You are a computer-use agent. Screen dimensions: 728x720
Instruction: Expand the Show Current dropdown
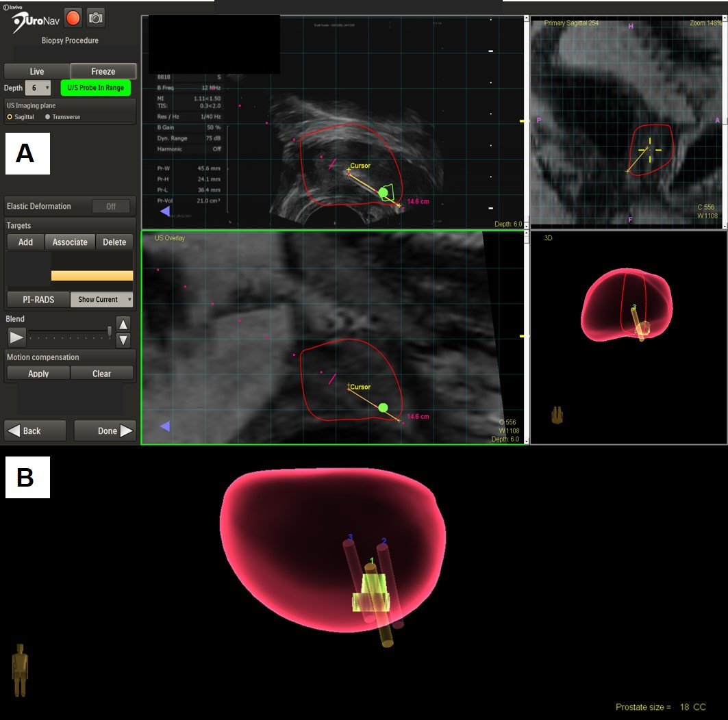(x=102, y=300)
